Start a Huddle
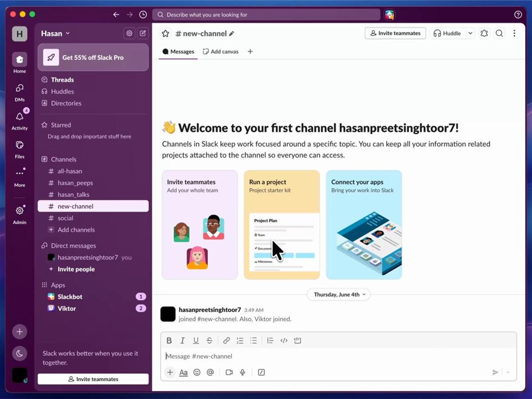Image resolution: width=532 pixels, height=399 pixels. (447, 33)
